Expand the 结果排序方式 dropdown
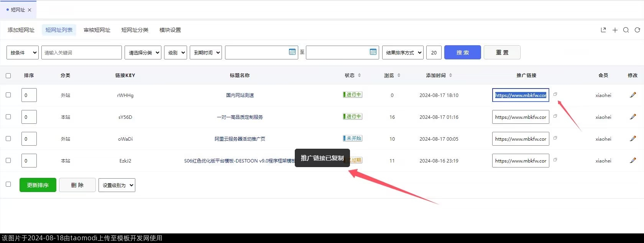This screenshot has width=644, height=243. [x=403, y=53]
